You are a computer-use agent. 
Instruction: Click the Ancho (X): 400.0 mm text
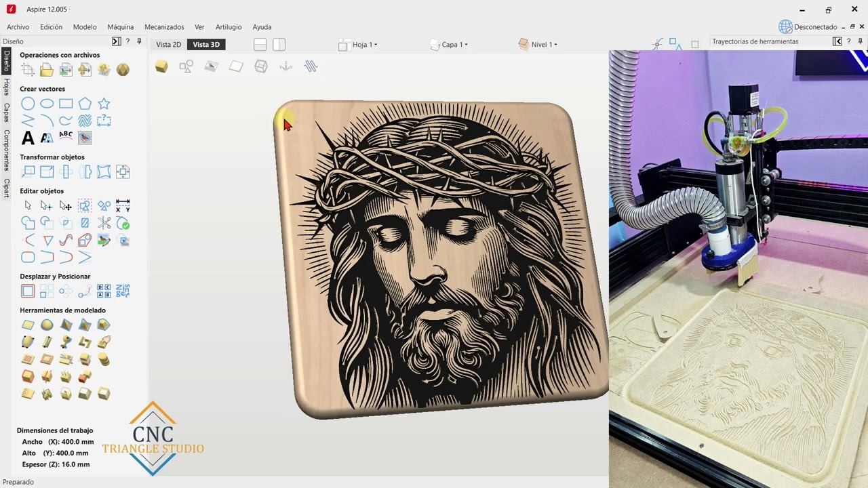pos(58,442)
